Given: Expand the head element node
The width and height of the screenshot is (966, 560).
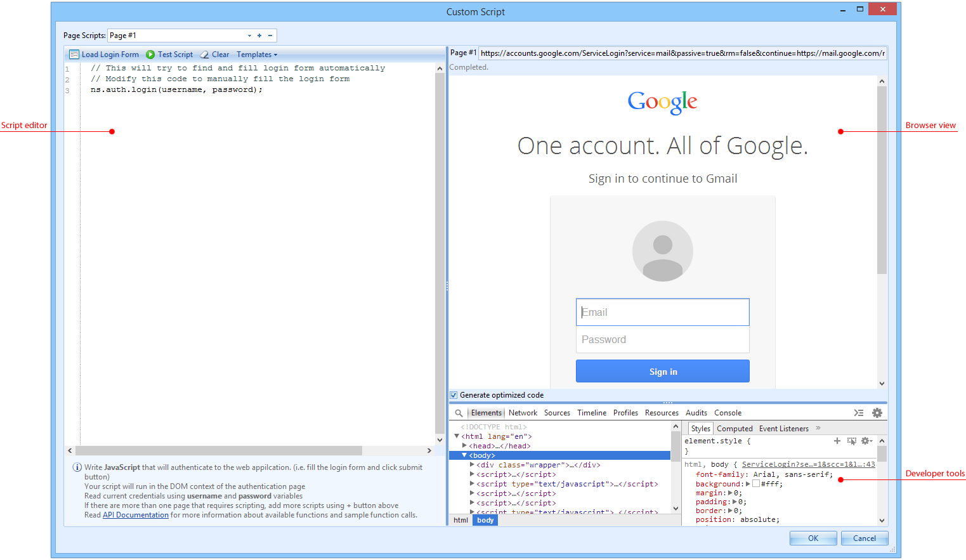Looking at the screenshot, I should (464, 446).
